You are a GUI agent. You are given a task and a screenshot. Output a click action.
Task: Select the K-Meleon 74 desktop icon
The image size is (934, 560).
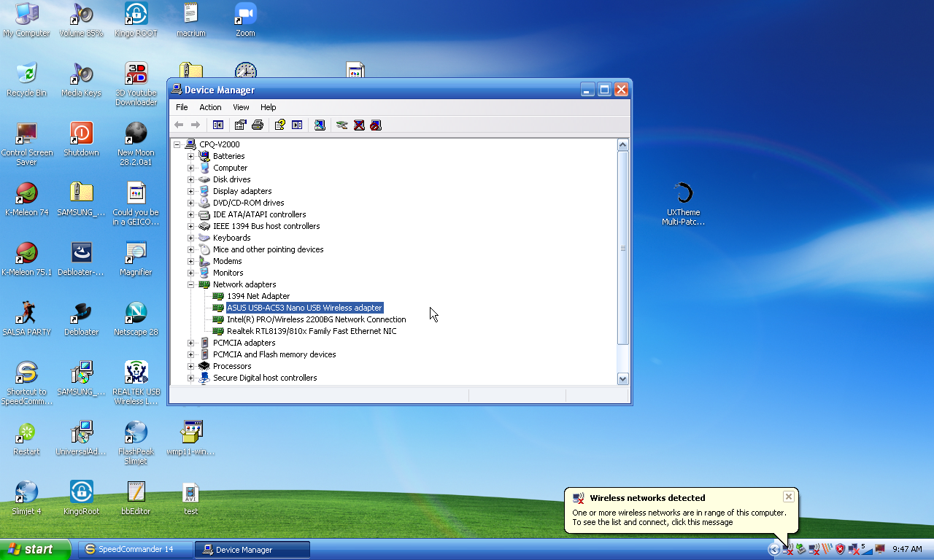click(26, 199)
